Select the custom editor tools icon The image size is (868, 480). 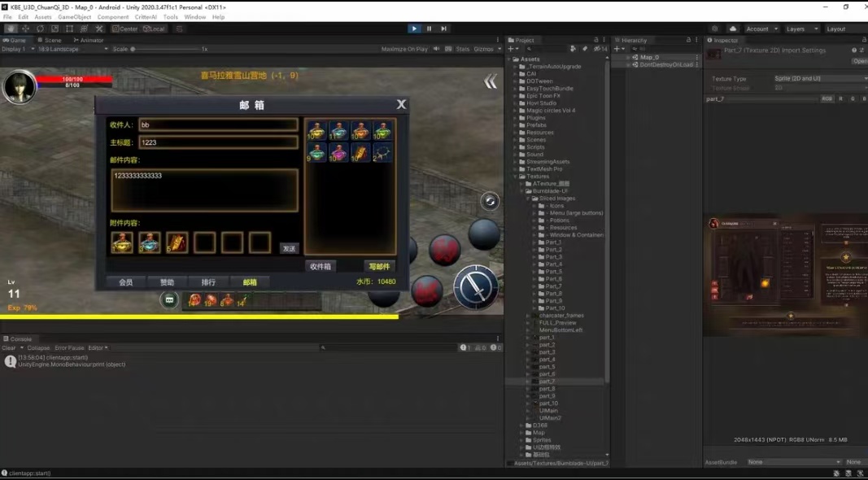[99, 28]
